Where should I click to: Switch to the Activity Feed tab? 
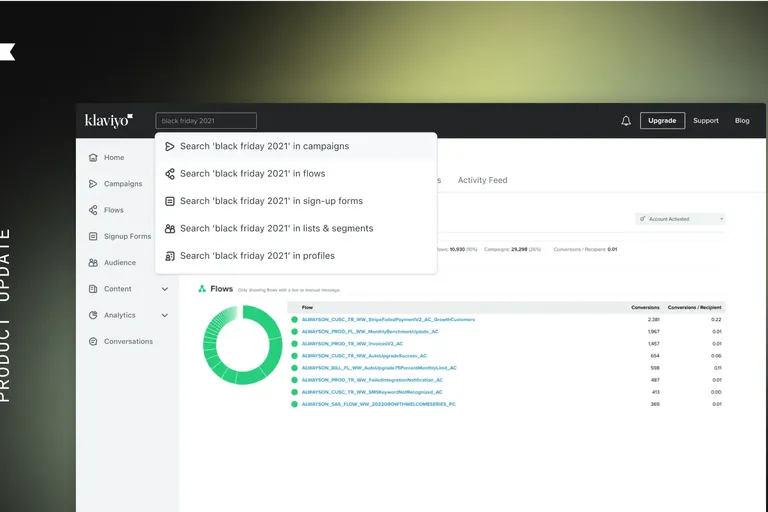tap(482, 180)
